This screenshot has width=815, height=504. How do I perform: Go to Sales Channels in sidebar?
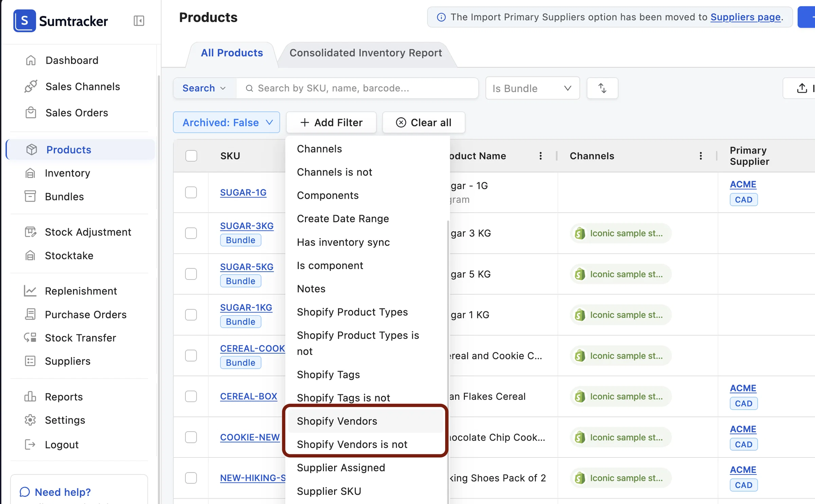pyautogui.click(x=72, y=86)
